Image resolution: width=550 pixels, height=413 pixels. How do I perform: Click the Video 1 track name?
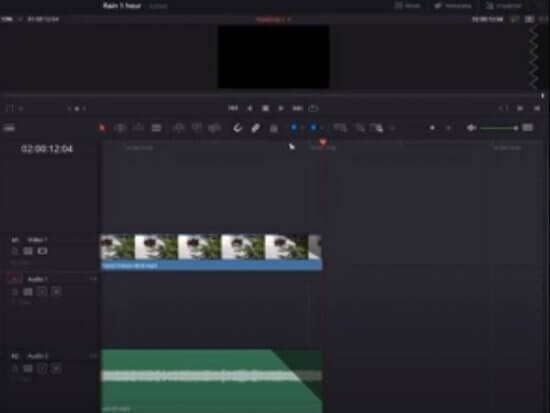tap(38, 240)
